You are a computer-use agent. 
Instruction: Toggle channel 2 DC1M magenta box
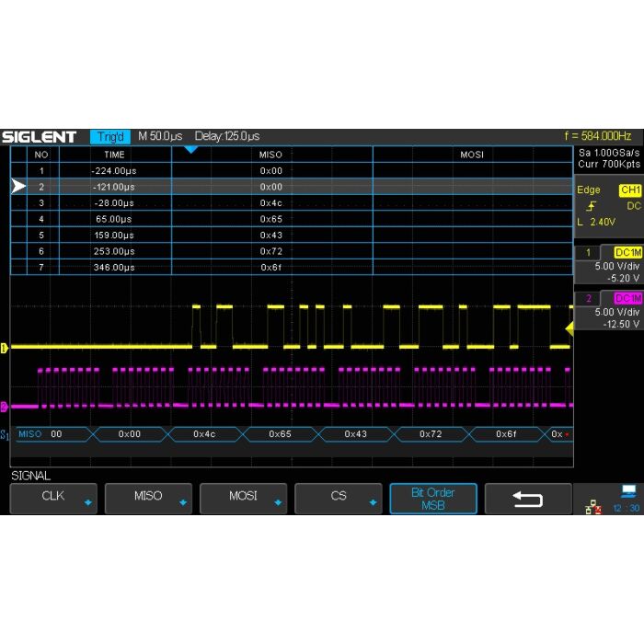coord(627,298)
